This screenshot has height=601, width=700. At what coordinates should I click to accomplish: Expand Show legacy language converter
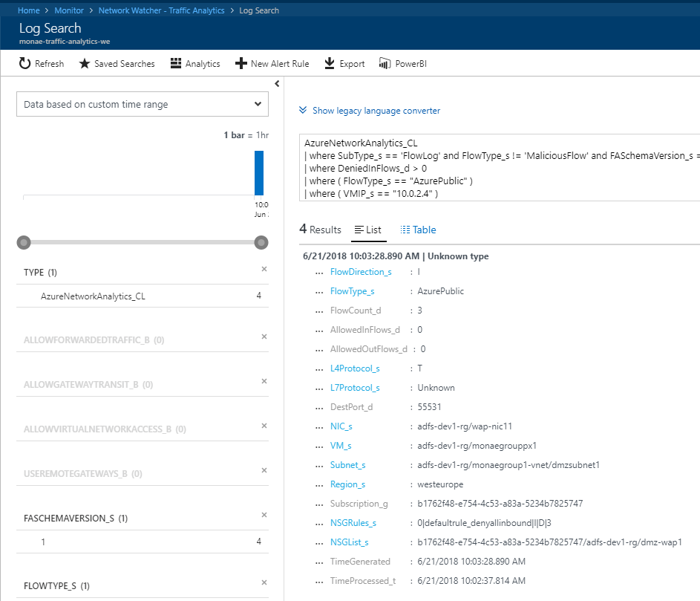click(369, 111)
